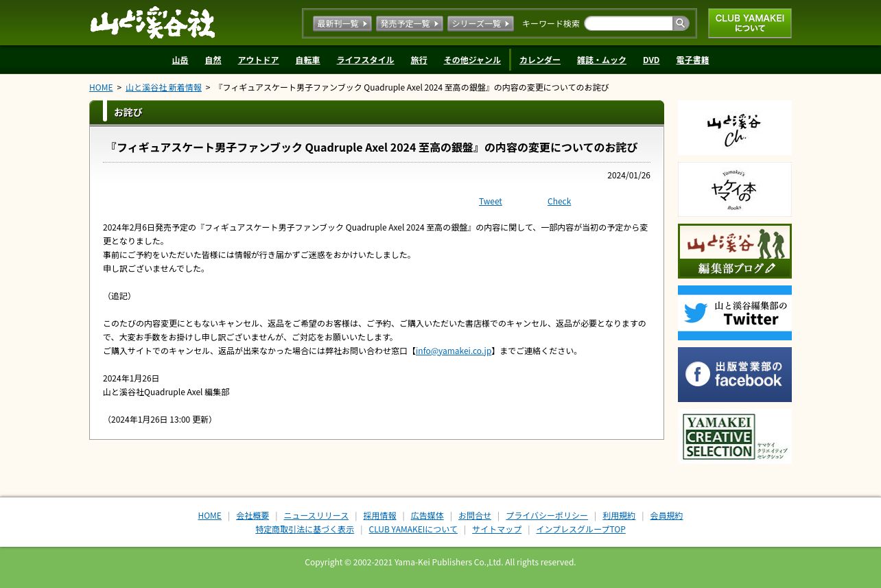Screen dimensions: 881x588
Task: Open the 自然 menu
Action: pos(213,60)
